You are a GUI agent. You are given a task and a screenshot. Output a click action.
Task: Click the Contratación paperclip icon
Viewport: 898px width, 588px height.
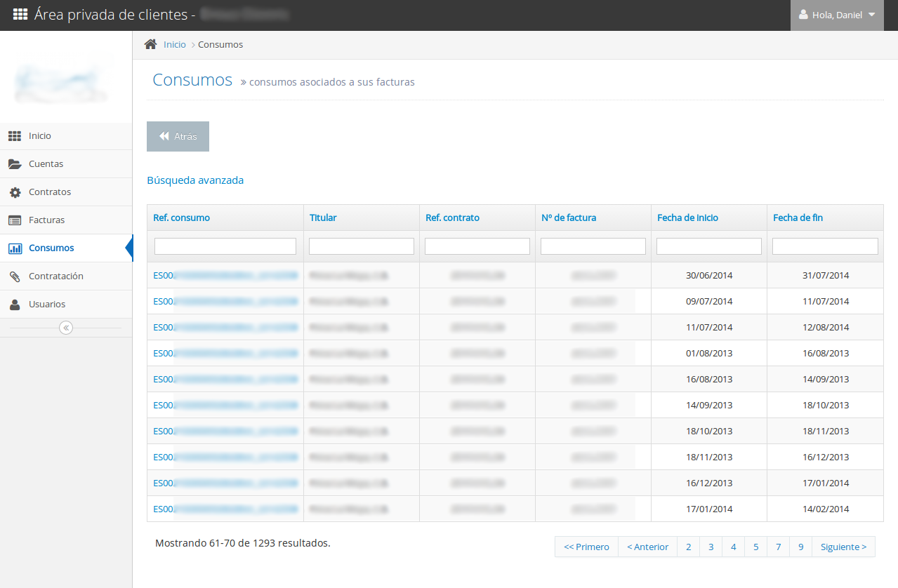pos(15,276)
